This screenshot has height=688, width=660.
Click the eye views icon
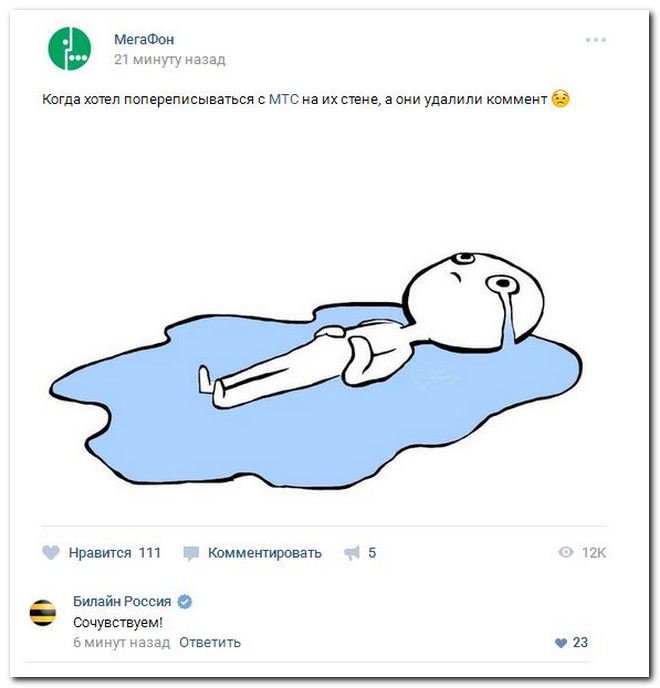coord(566,552)
